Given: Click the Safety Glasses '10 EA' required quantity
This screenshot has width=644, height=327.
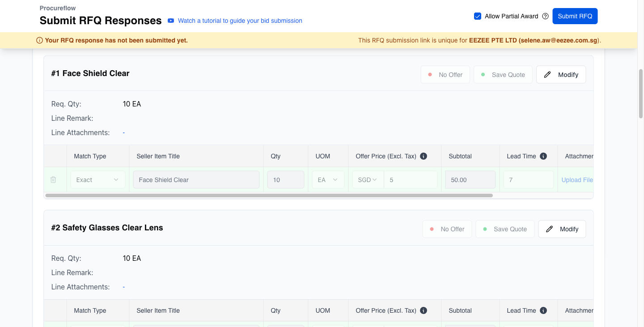Looking at the screenshot, I should pos(132,258).
